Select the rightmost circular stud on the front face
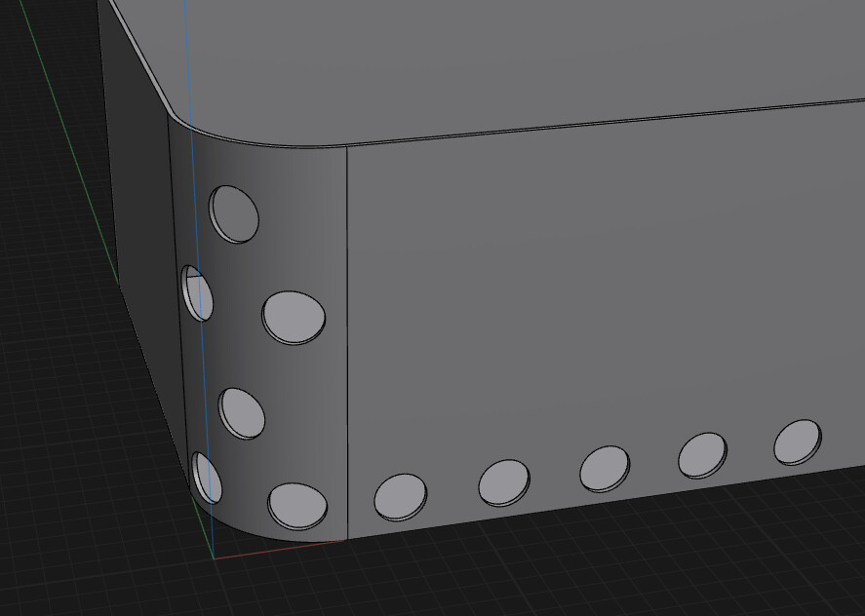The image size is (865, 616). pyautogui.click(x=798, y=443)
